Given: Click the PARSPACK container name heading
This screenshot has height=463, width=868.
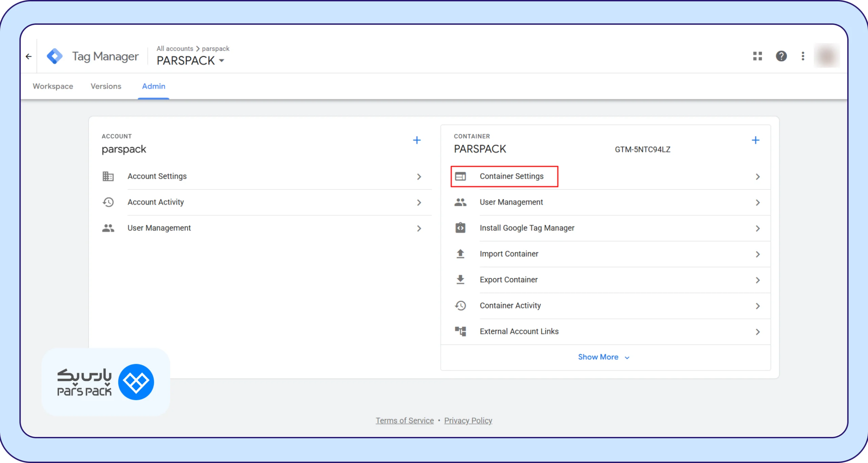Looking at the screenshot, I should (x=480, y=149).
